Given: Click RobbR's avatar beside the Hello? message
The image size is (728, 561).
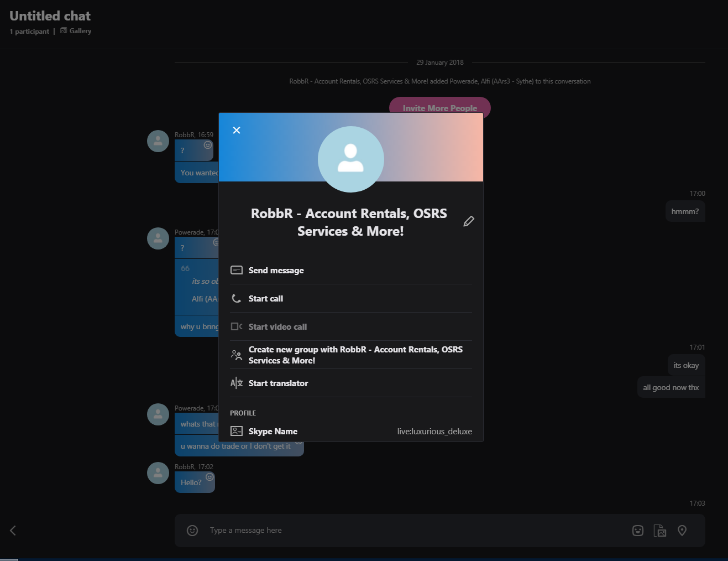Looking at the screenshot, I should pyautogui.click(x=158, y=473).
